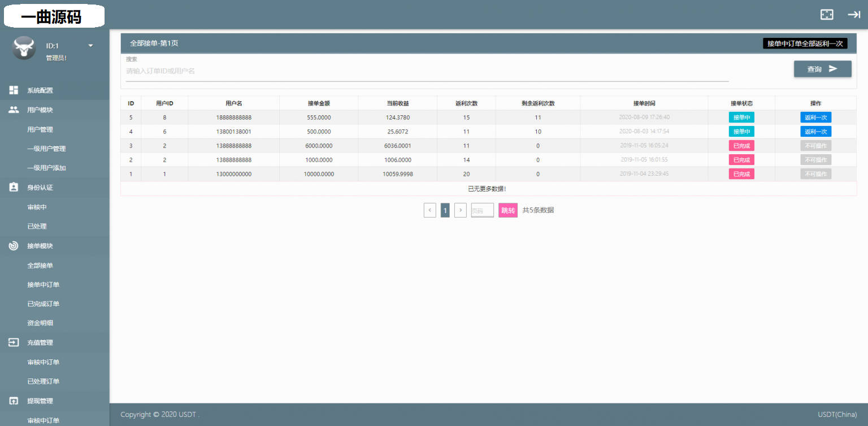This screenshot has width=868, height=426.
Task: Click amount 6000.0000 cell
Action: 319,146
